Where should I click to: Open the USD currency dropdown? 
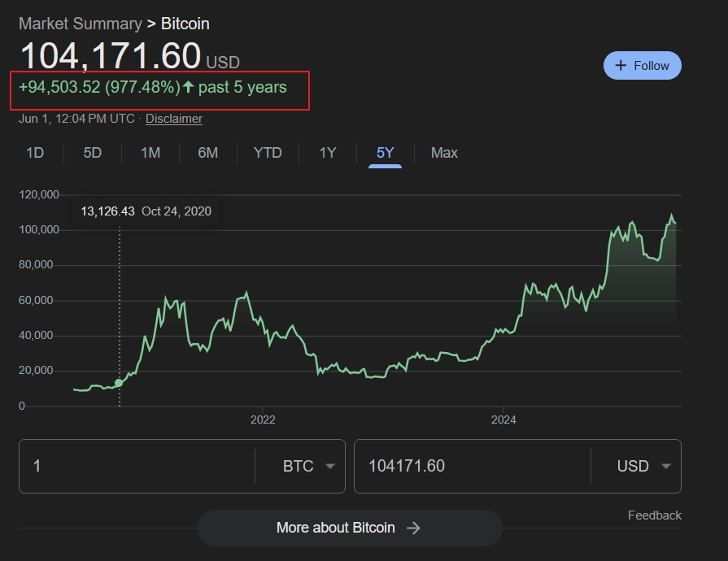click(x=643, y=466)
